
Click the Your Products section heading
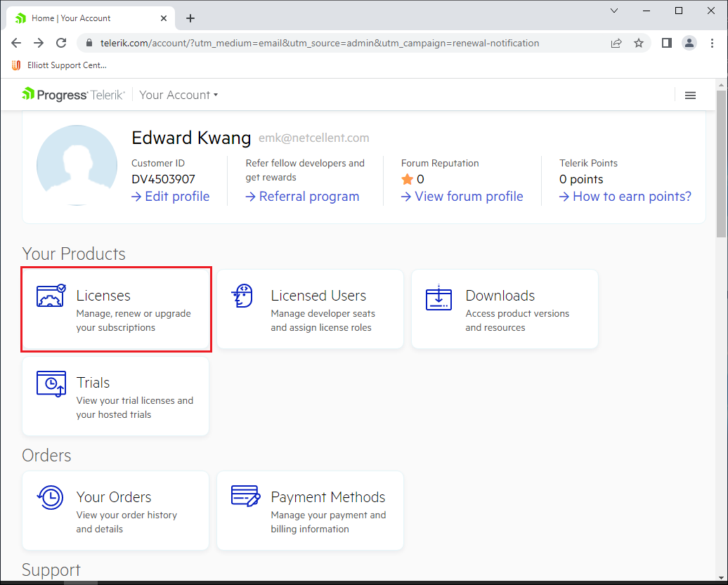pyautogui.click(x=74, y=254)
